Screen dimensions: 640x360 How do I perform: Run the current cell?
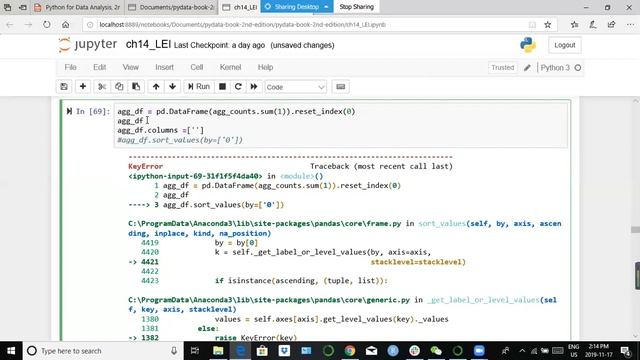199,87
